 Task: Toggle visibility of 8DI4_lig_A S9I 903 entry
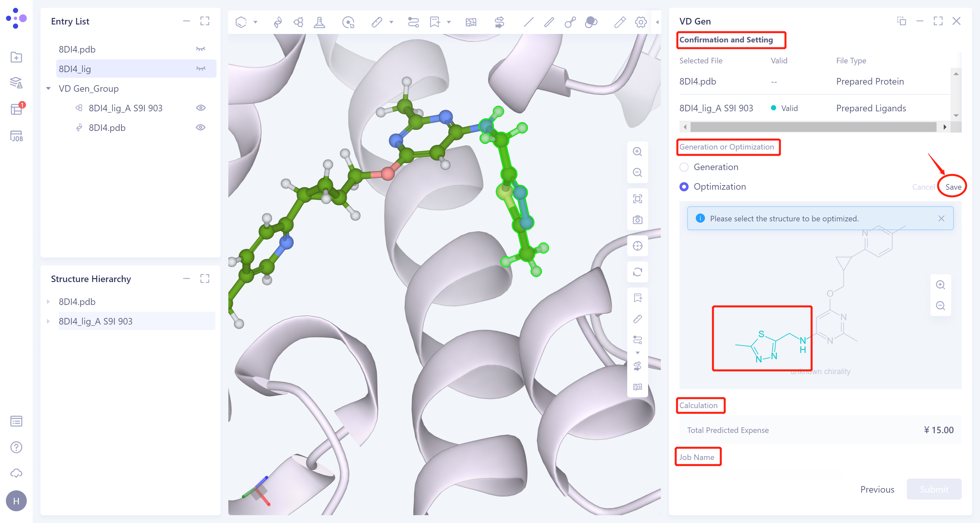click(201, 108)
